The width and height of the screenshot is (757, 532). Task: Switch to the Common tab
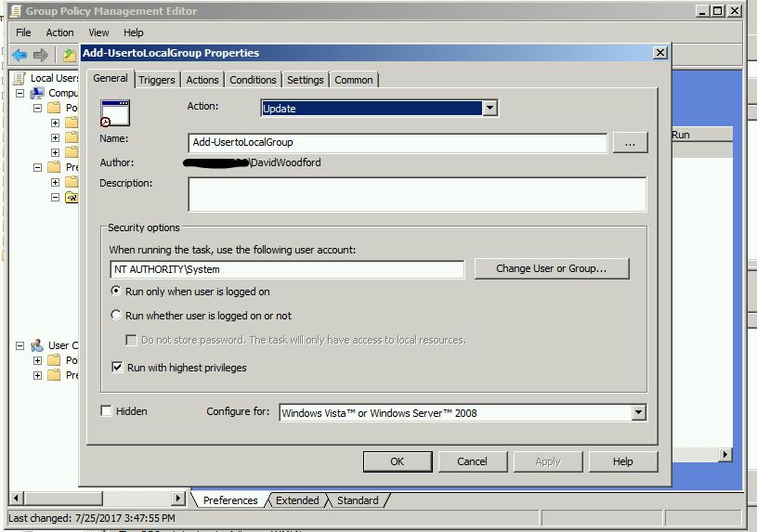pyautogui.click(x=353, y=80)
